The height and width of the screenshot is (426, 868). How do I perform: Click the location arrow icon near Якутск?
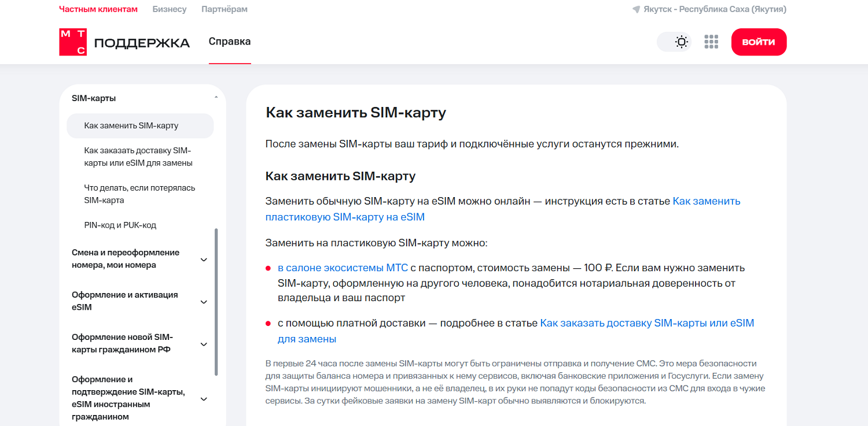coord(636,10)
